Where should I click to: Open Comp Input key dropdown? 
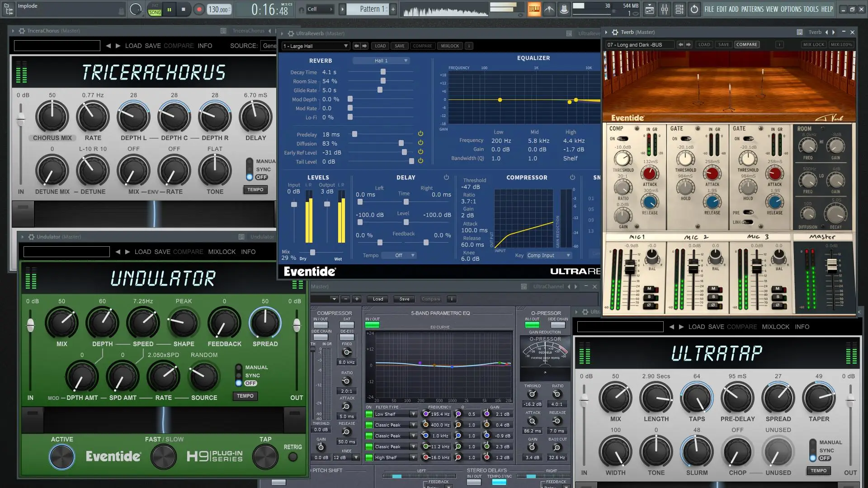[548, 255]
